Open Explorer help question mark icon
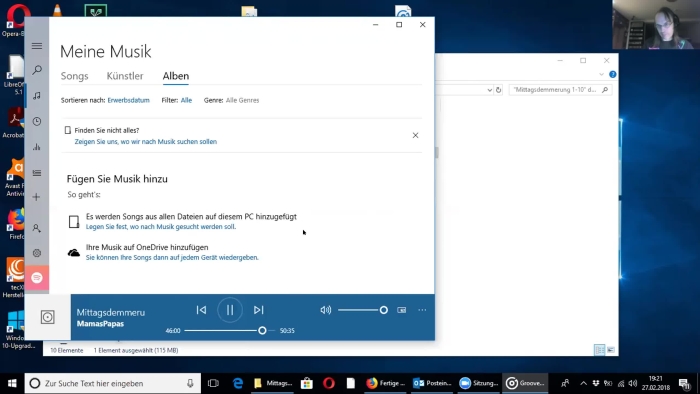This screenshot has width=700, height=394. coord(612,75)
